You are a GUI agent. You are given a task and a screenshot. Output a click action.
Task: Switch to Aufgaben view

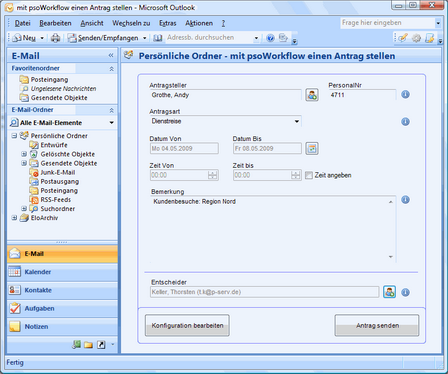pos(62,309)
